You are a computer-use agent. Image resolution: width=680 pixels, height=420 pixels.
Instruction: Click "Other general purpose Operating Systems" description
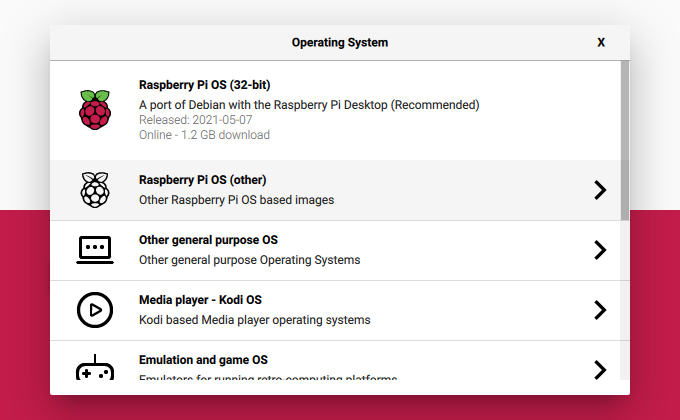point(249,260)
